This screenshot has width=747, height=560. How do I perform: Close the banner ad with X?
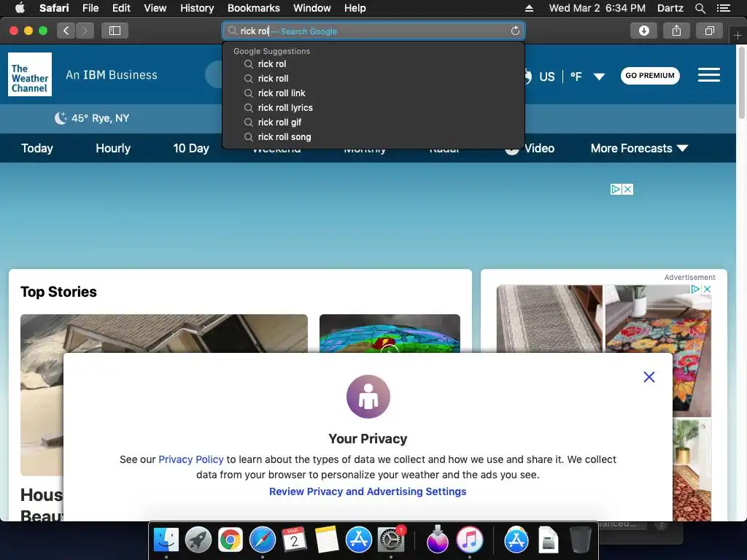(x=628, y=189)
